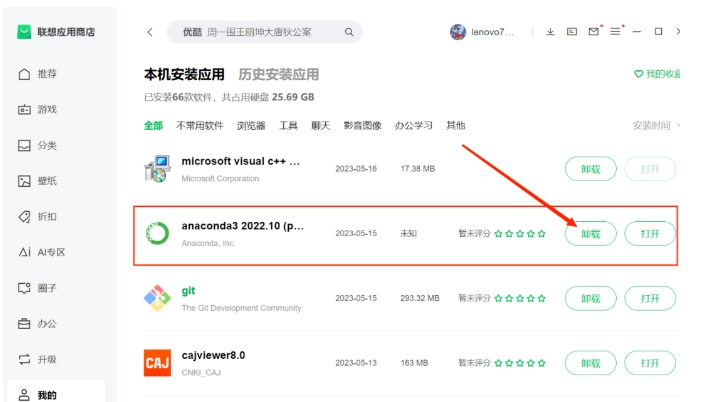The image size is (702, 402).
Task: Click the anaconda3 2022.10 app name
Action: [243, 226]
